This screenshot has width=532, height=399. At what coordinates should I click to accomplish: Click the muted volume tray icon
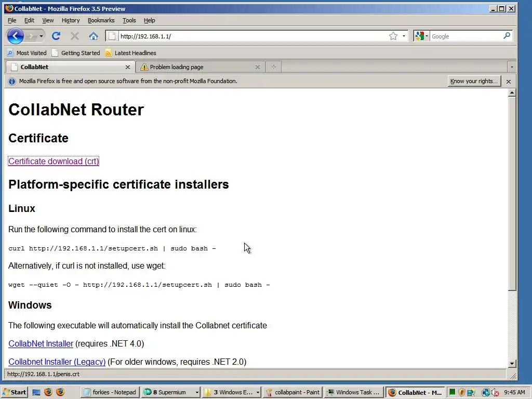tap(494, 393)
